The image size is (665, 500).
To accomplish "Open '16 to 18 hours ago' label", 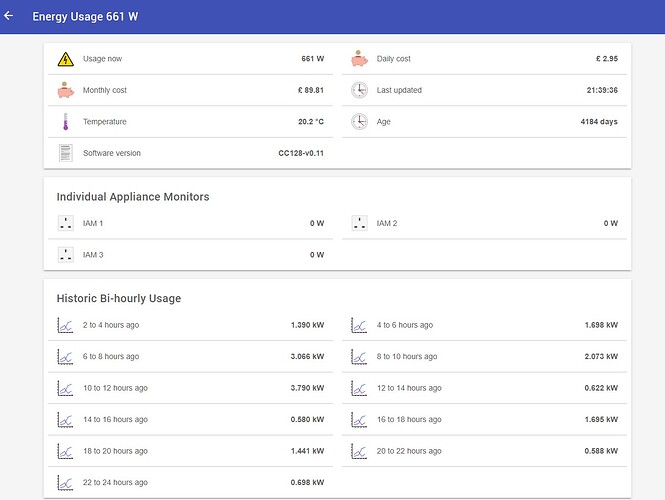I will 409,419.
